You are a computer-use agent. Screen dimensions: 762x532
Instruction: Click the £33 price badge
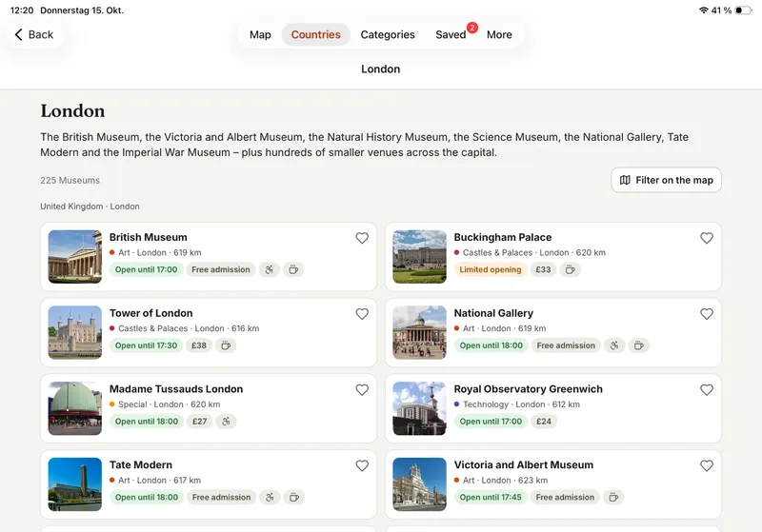(x=543, y=269)
